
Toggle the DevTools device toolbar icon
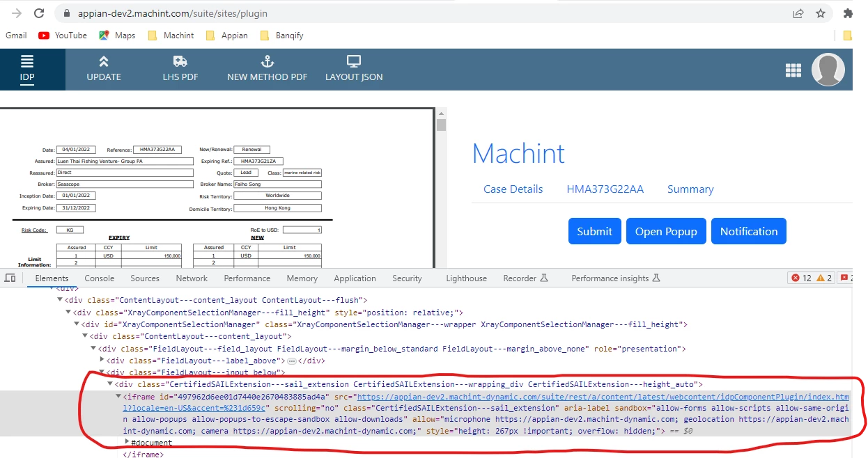10,278
